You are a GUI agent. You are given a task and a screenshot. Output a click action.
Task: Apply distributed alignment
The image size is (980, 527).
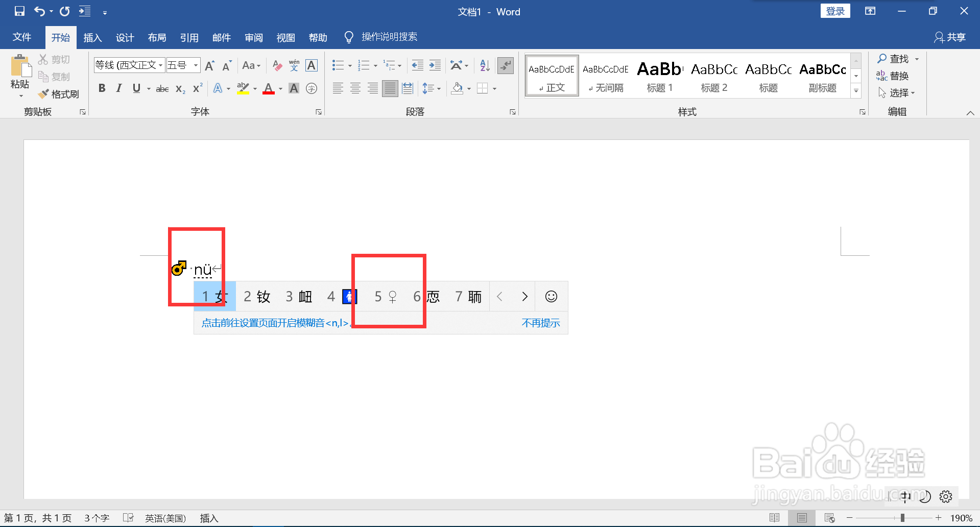tap(408, 88)
